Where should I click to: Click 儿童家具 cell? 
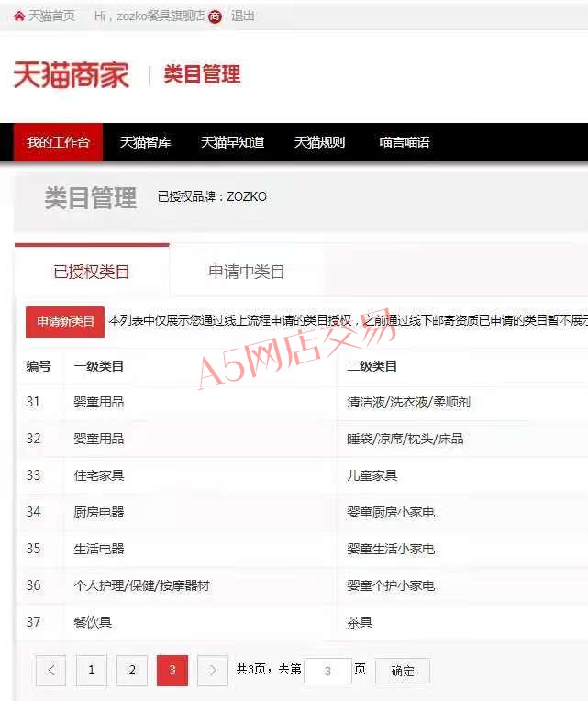pos(372,475)
